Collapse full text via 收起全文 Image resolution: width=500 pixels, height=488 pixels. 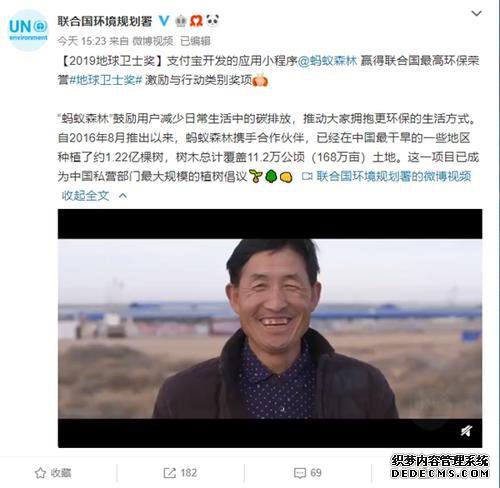tap(85, 195)
